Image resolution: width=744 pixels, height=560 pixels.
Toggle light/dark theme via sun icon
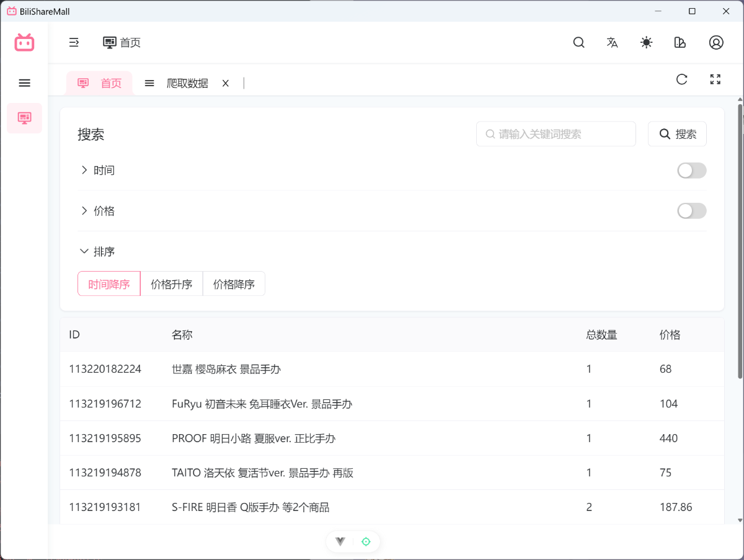(x=646, y=42)
